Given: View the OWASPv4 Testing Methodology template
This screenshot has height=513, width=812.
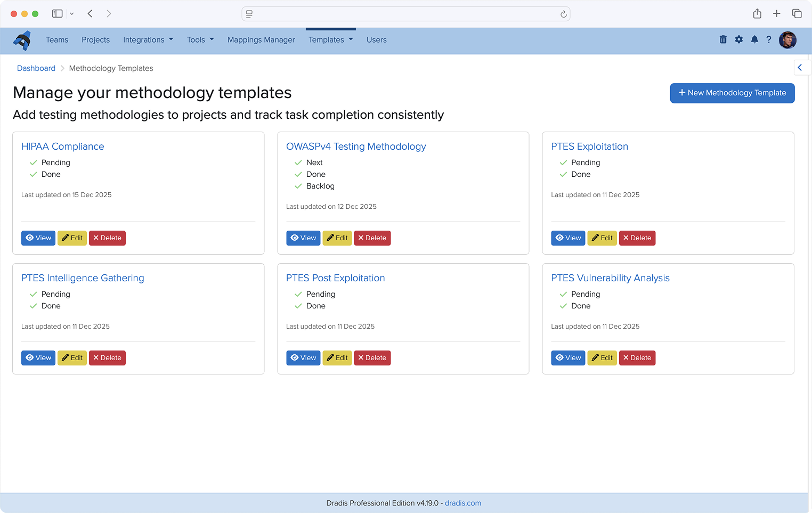Looking at the screenshot, I should tap(303, 238).
